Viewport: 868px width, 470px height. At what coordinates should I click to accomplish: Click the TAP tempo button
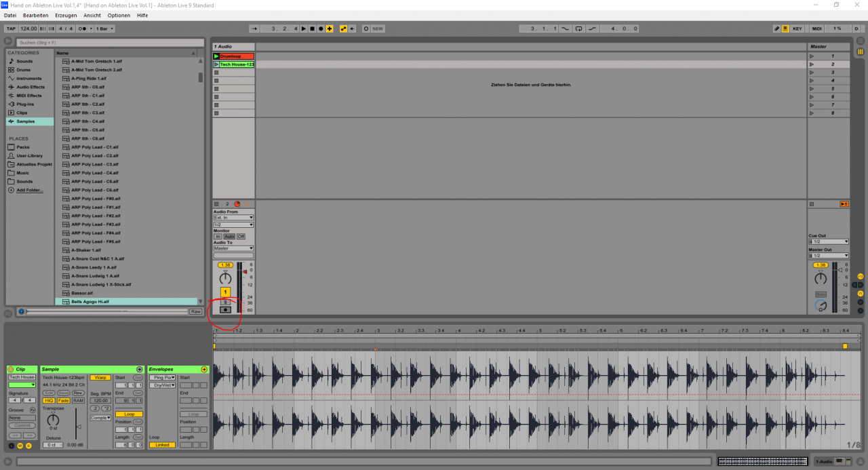pyautogui.click(x=11, y=28)
